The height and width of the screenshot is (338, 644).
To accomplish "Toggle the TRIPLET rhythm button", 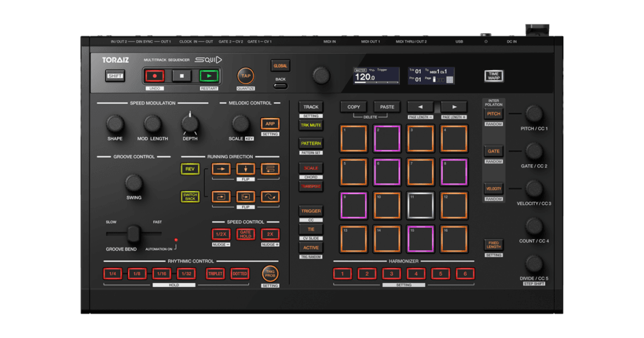I will coord(215,273).
